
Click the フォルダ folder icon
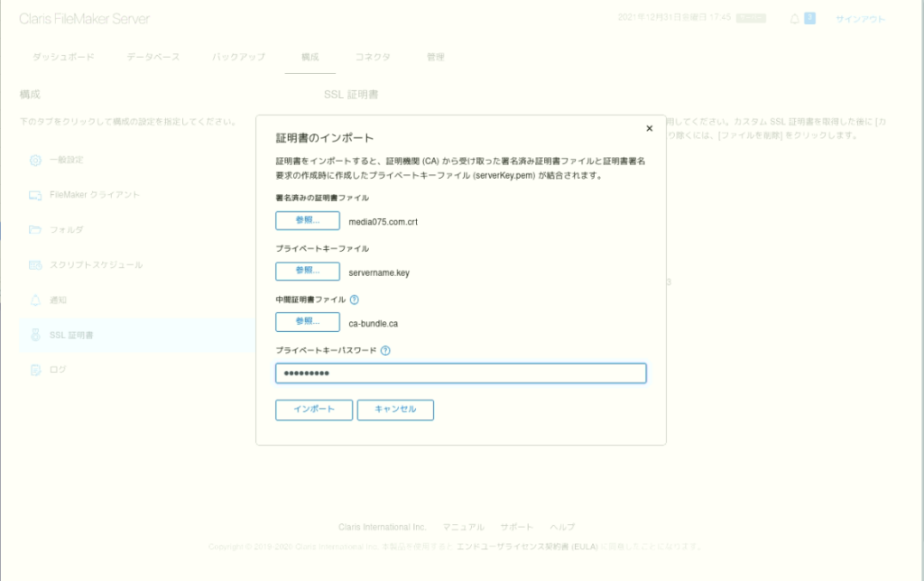pyautogui.click(x=35, y=230)
